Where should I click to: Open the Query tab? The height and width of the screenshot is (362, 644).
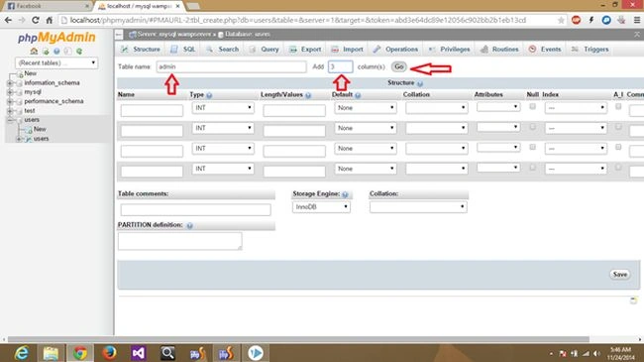pyautogui.click(x=265, y=49)
